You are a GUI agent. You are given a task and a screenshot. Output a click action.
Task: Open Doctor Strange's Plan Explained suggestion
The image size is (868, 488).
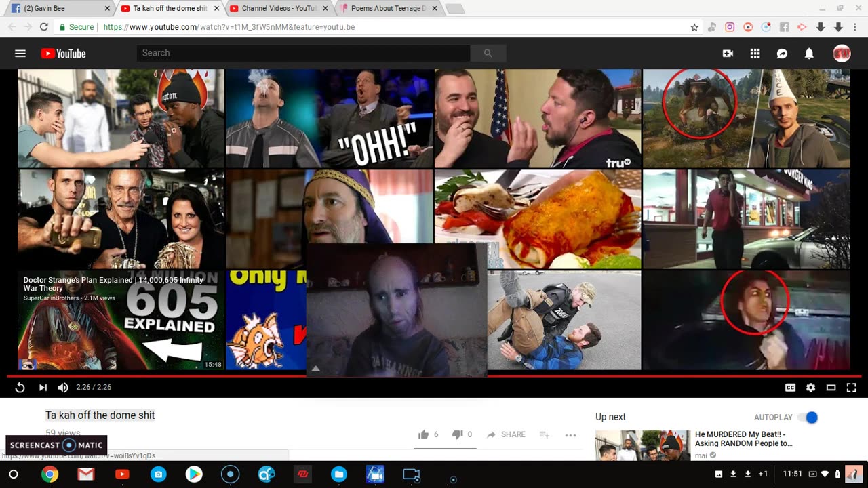click(x=121, y=320)
